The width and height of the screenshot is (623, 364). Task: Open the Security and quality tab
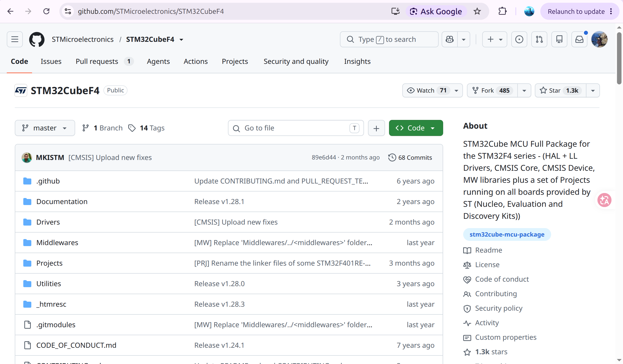coord(296,61)
